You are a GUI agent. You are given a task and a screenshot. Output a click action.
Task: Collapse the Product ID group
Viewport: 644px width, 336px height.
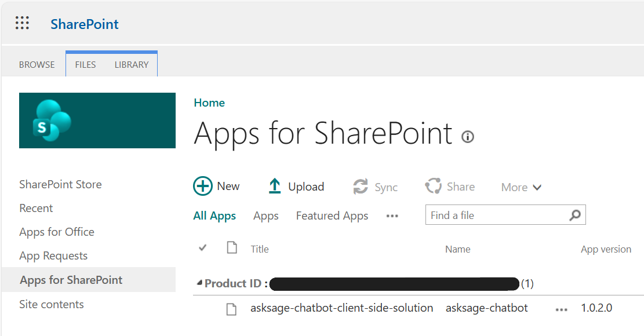coord(199,283)
